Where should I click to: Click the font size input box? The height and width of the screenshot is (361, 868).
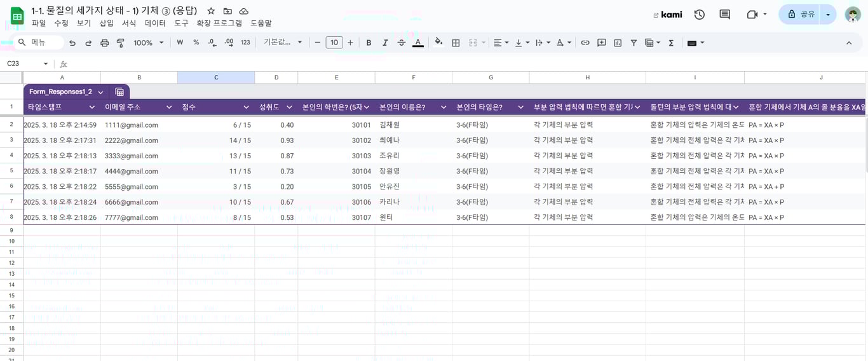(334, 43)
